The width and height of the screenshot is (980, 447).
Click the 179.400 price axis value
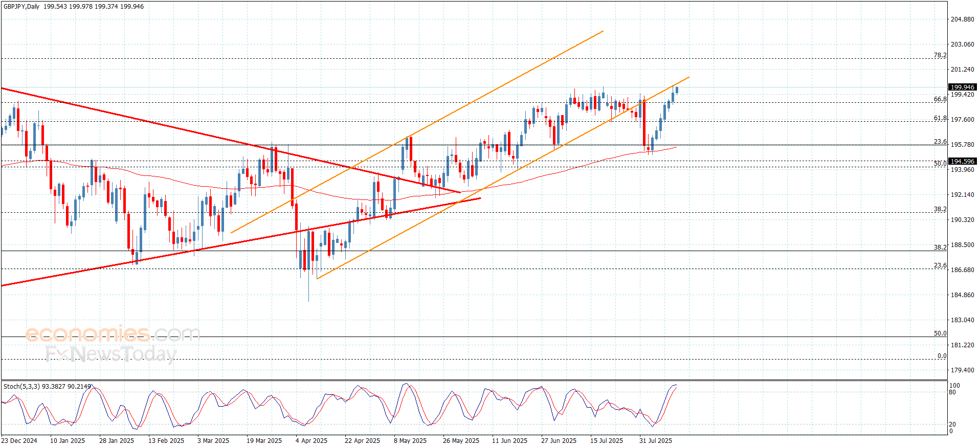962,370
